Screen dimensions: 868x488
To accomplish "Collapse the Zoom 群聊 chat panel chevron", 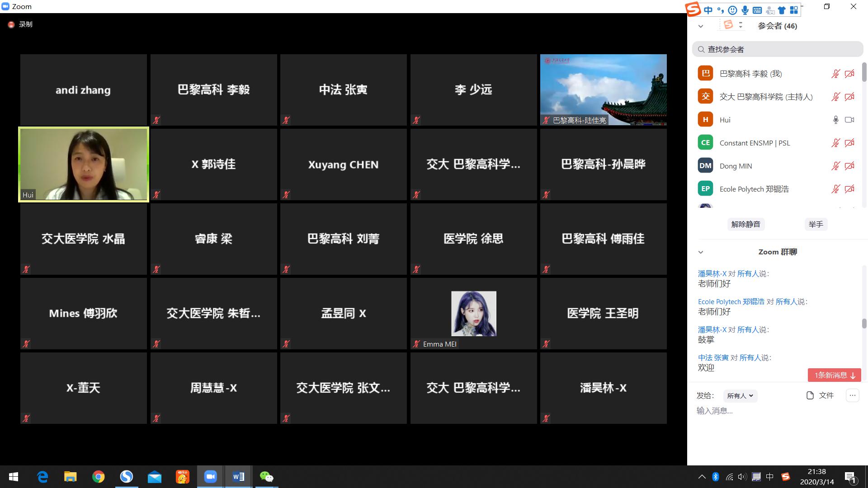I will tap(701, 252).
